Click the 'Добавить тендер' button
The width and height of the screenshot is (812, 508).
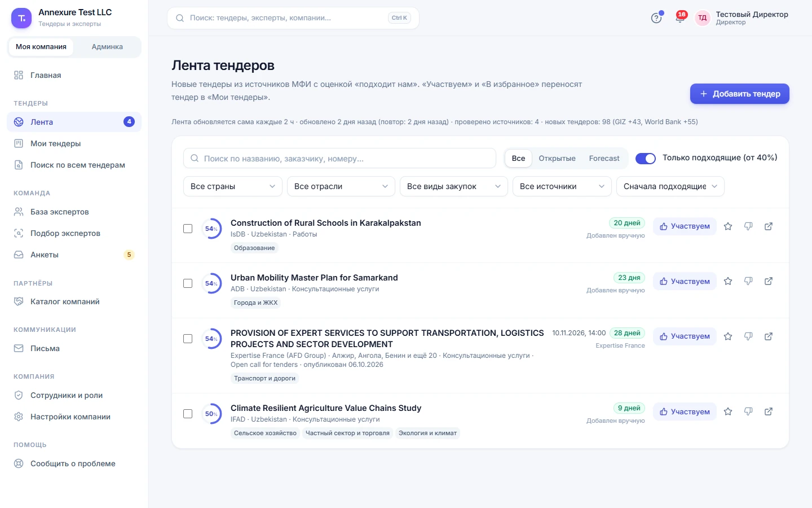click(740, 94)
